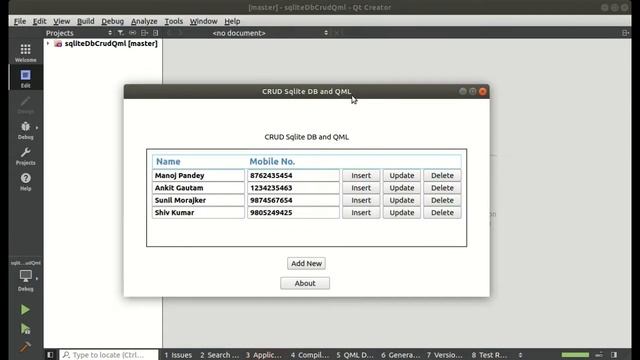Click Delete in Sunil Morajker row
This screenshot has height=360, width=640.
(442, 200)
